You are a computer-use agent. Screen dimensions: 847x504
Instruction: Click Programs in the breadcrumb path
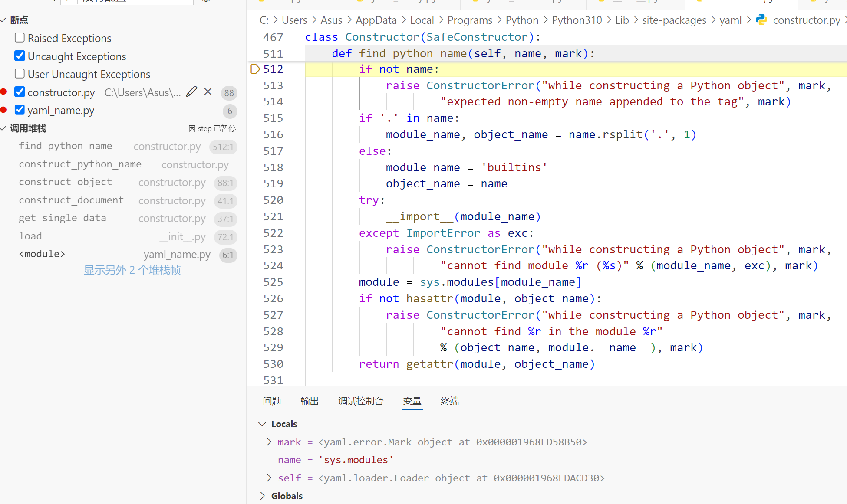(x=470, y=20)
